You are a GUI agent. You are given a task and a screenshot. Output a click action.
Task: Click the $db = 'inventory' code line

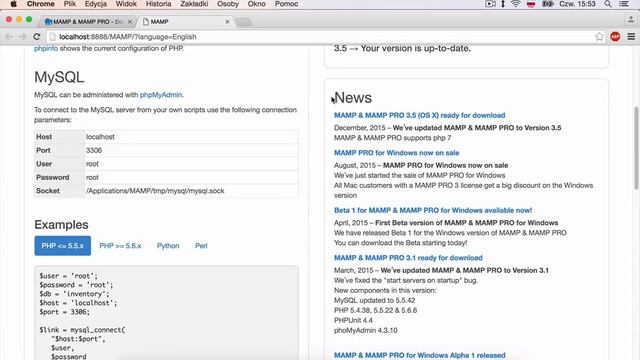[x=74, y=294]
